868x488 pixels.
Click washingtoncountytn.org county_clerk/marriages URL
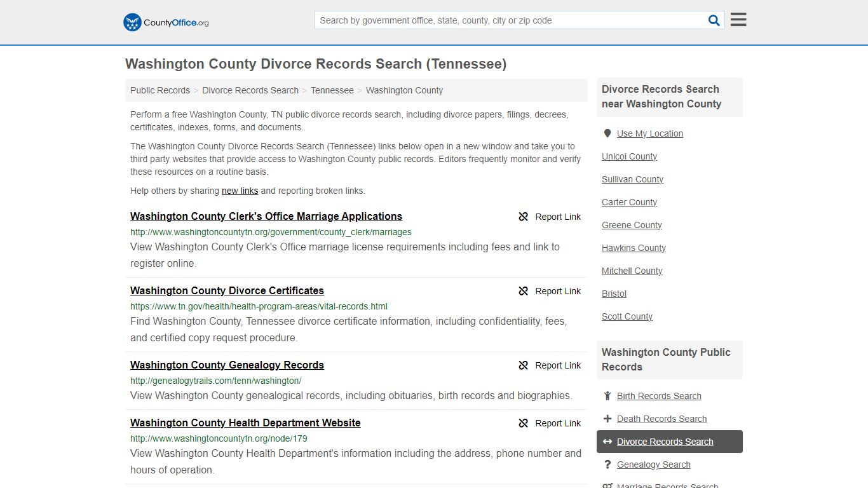point(271,232)
